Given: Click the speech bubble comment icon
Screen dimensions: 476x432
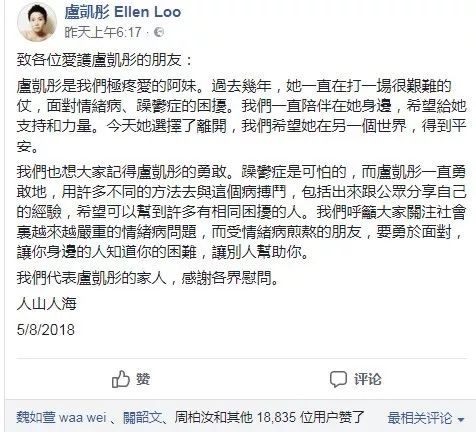Looking at the screenshot, I should [338, 379].
